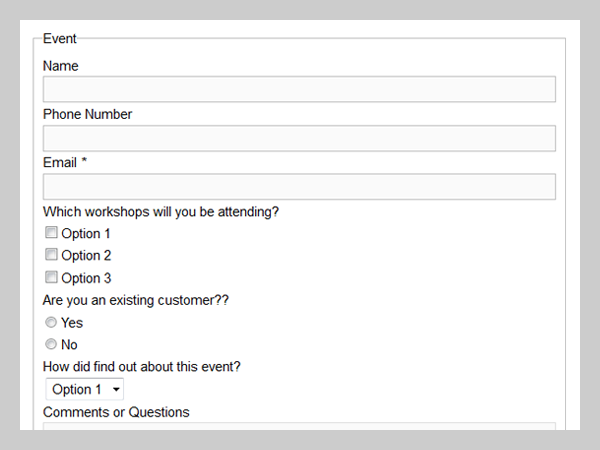Click the 'How did find out about this event?' label
The height and width of the screenshot is (450, 600).
(x=142, y=367)
